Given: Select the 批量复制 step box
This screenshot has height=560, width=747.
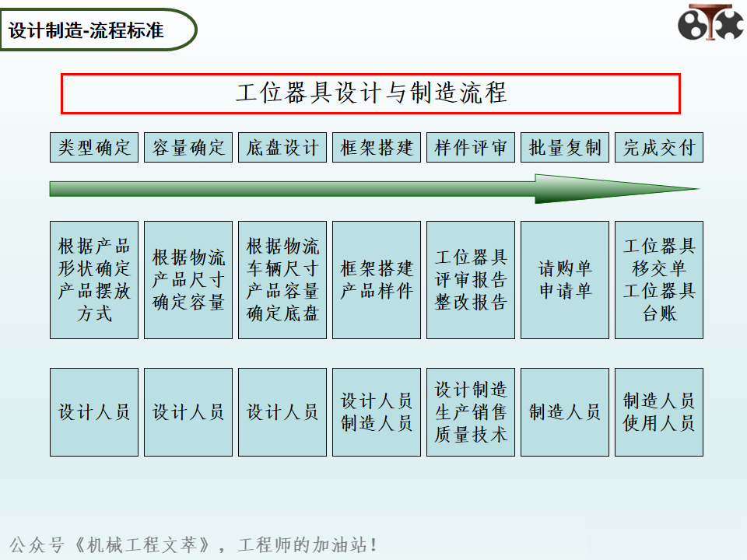Looking at the screenshot, I should pyautogui.click(x=565, y=148).
